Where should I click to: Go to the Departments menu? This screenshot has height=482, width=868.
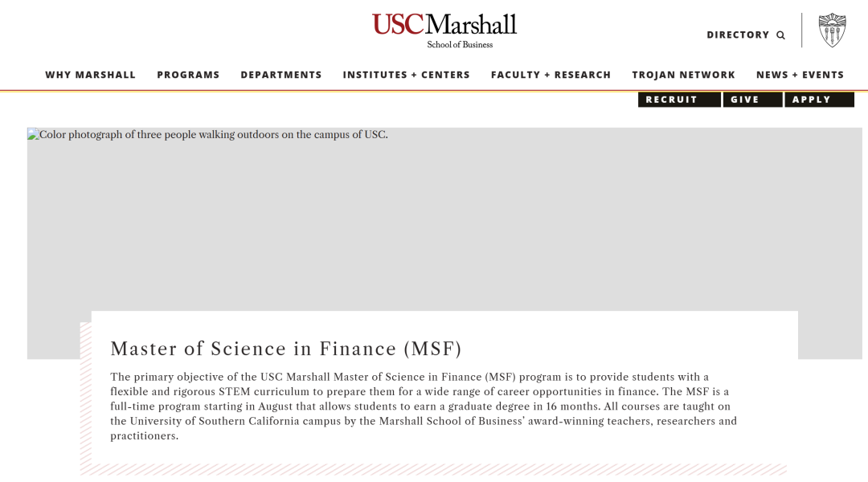point(281,75)
